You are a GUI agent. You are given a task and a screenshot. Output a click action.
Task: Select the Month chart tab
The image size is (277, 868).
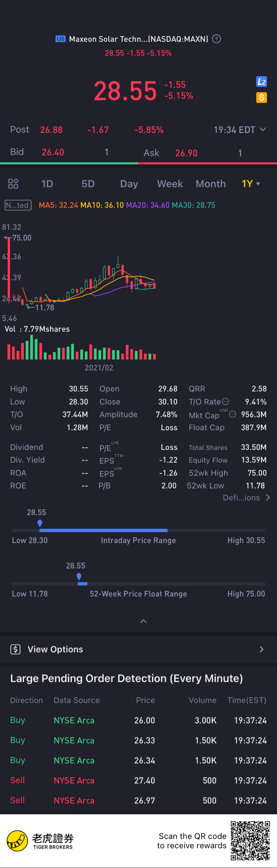(x=211, y=184)
